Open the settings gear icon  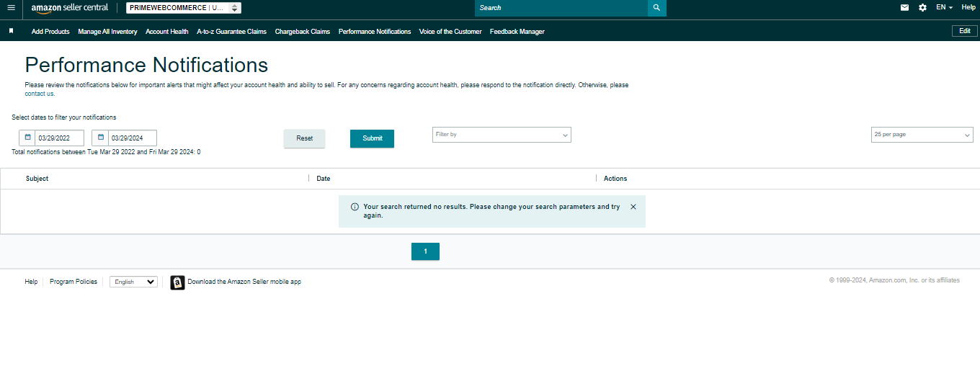[x=922, y=7]
